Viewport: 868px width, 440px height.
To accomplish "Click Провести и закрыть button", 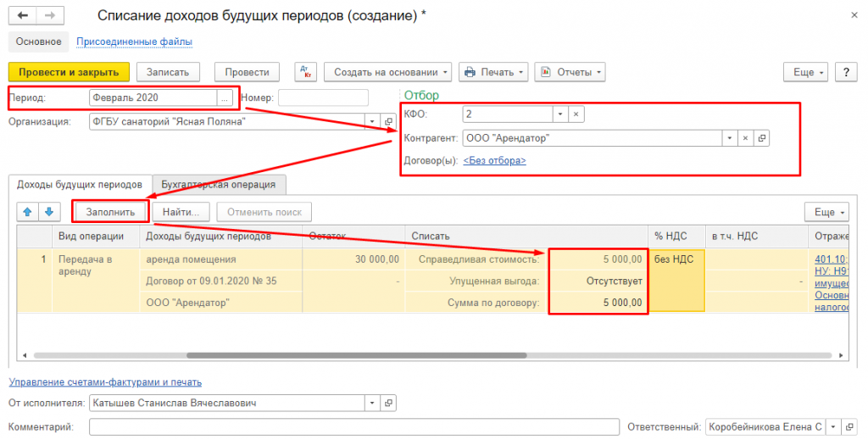I will click(x=69, y=72).
